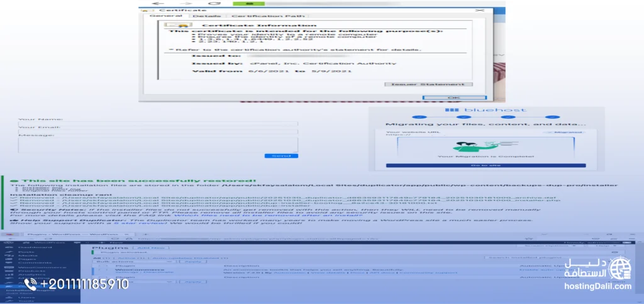Viewport: 644px width, 304px height.
Task: Tick the WooCommerce plugin row checkbox
Action: 103,269
